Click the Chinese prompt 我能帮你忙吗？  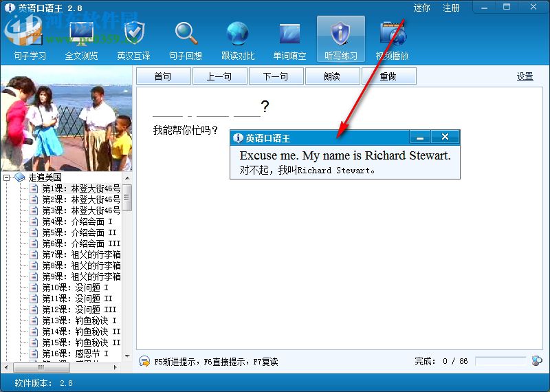185,130
